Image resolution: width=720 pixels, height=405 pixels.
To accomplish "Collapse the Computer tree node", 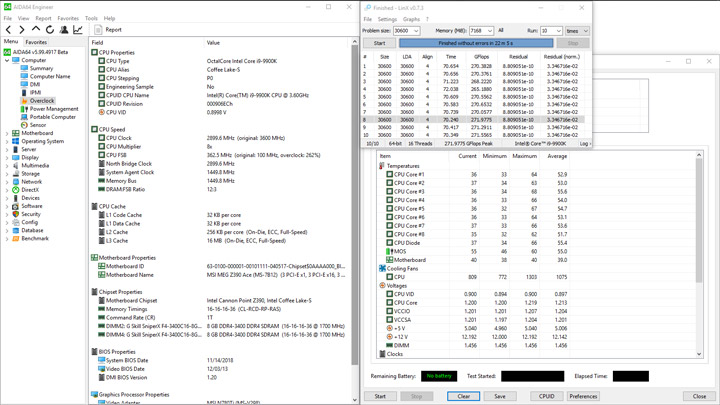I will click(x=7, y=60).
